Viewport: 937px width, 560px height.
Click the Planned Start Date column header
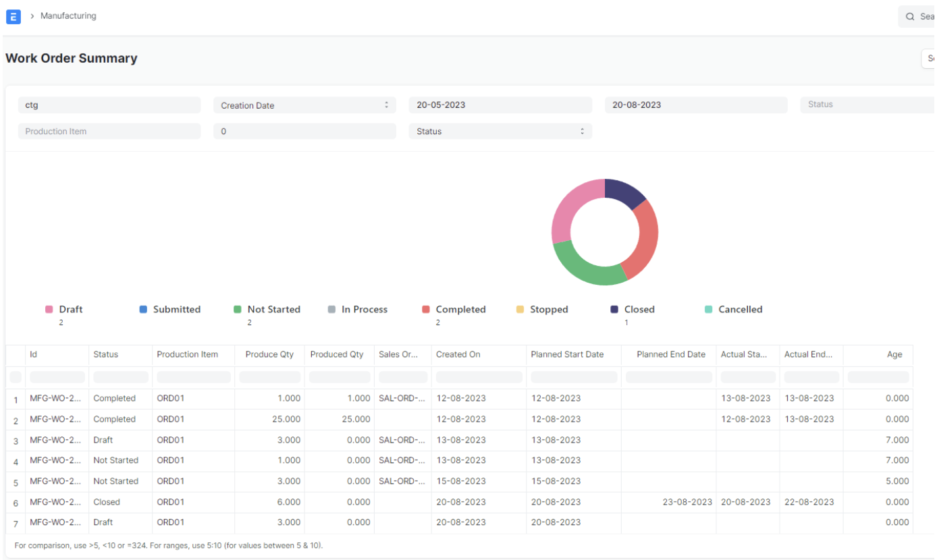point(567,355)
